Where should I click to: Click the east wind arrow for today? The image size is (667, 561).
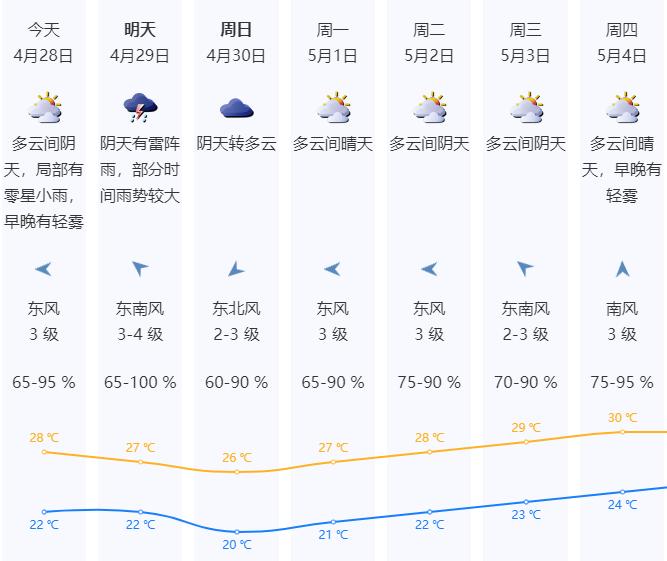coord(43,269)
